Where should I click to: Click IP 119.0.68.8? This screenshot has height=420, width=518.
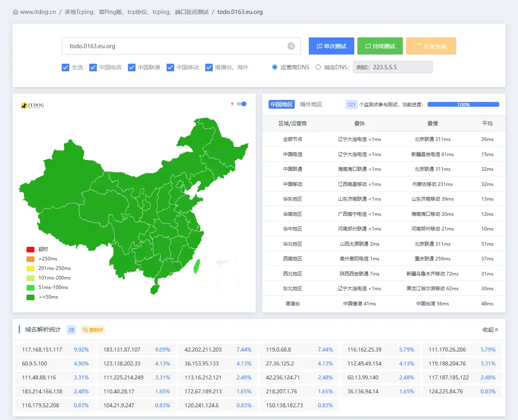coord(278,350)
